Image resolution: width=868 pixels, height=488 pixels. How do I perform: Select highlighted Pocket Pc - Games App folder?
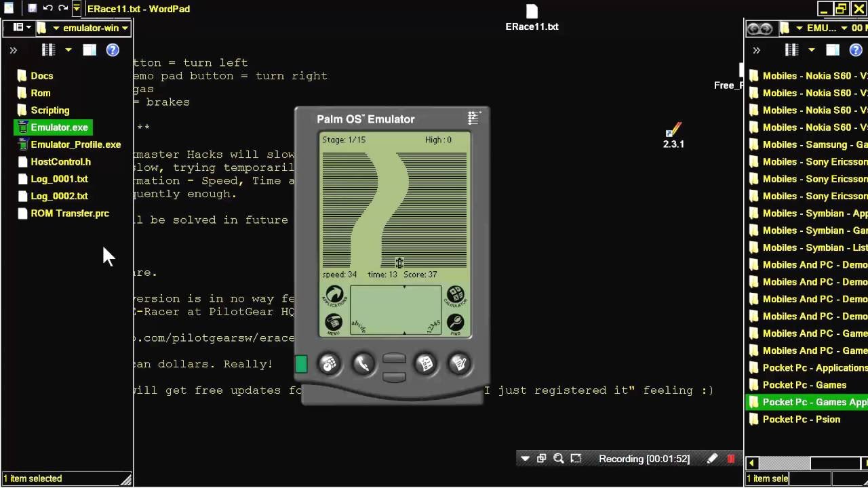coord(807,402)
